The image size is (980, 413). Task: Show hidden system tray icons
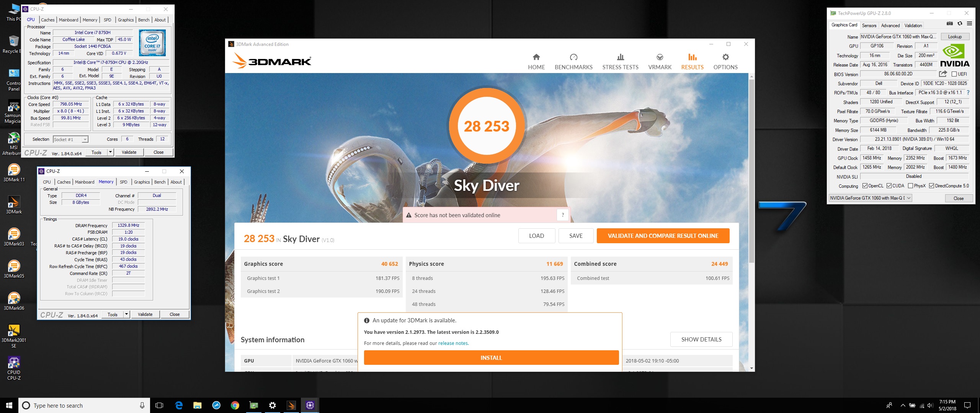pos(903,405)
